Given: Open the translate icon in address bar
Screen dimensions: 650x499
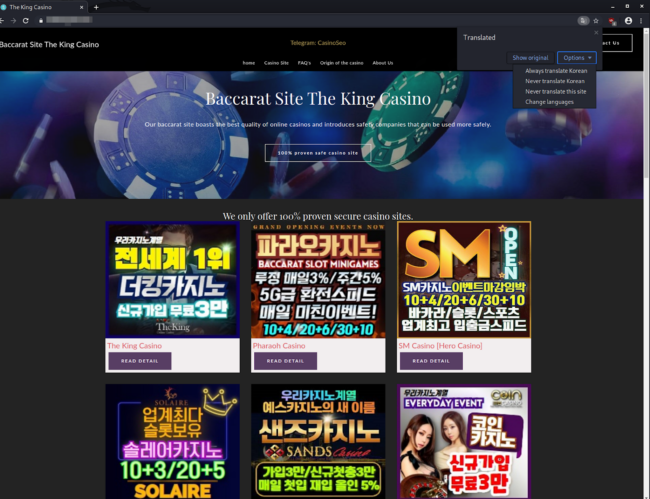Looking at the screenshot, I should click(583, 20).
